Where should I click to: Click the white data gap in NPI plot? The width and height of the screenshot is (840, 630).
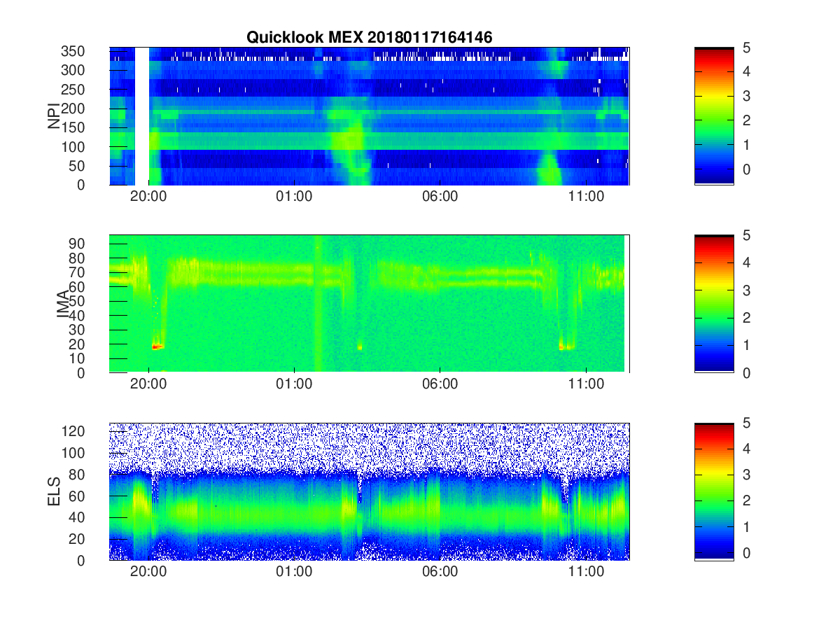pyautogui.click(x=142, y=116)
